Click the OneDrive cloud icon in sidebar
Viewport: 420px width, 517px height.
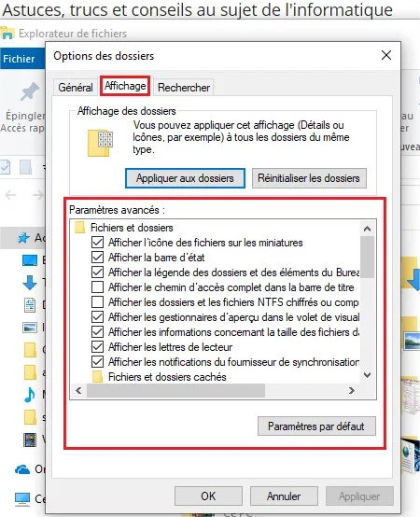pos(22,469)
